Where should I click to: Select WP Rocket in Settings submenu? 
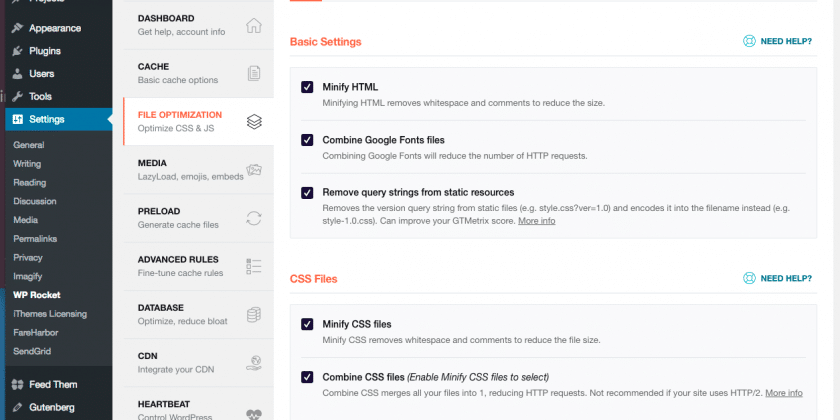[x=37, y=295]
